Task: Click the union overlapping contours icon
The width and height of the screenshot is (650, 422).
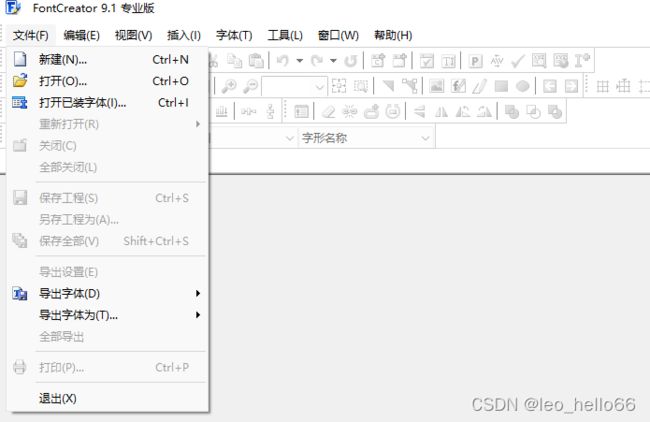Action: 512,112
